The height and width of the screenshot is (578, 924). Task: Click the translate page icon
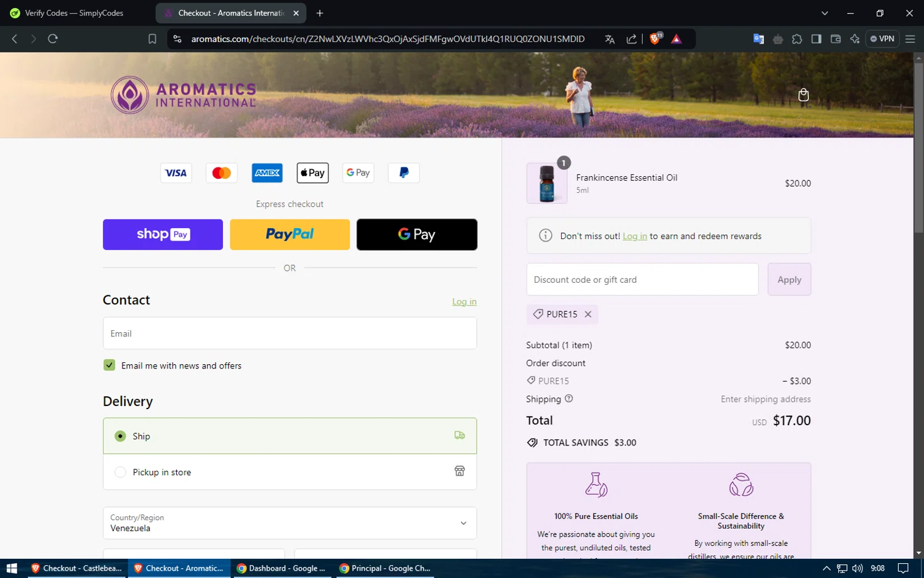point(610,39)
